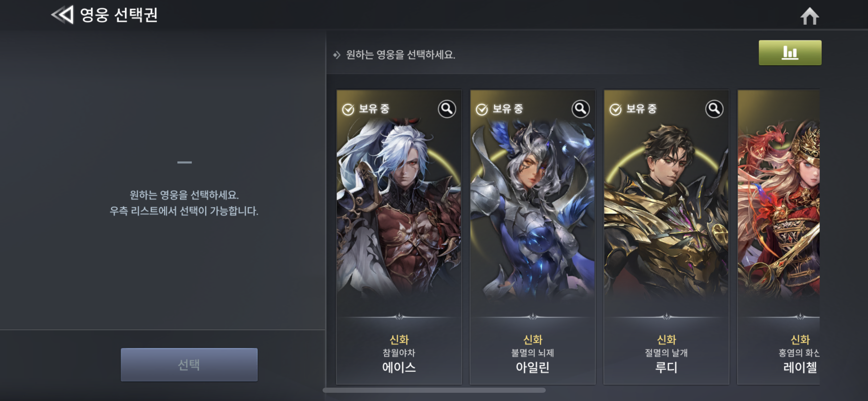Go back using the double-arrow back icon
Viewport: 868px width, 401px height.
point(62,15)
